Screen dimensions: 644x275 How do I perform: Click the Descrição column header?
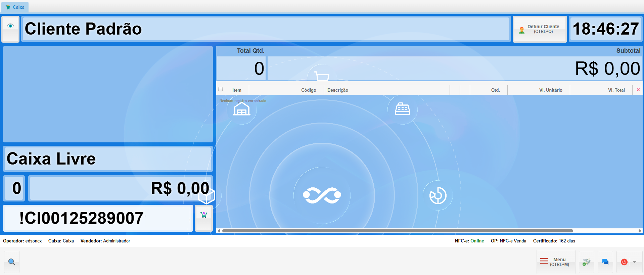[x=338, y=90]
